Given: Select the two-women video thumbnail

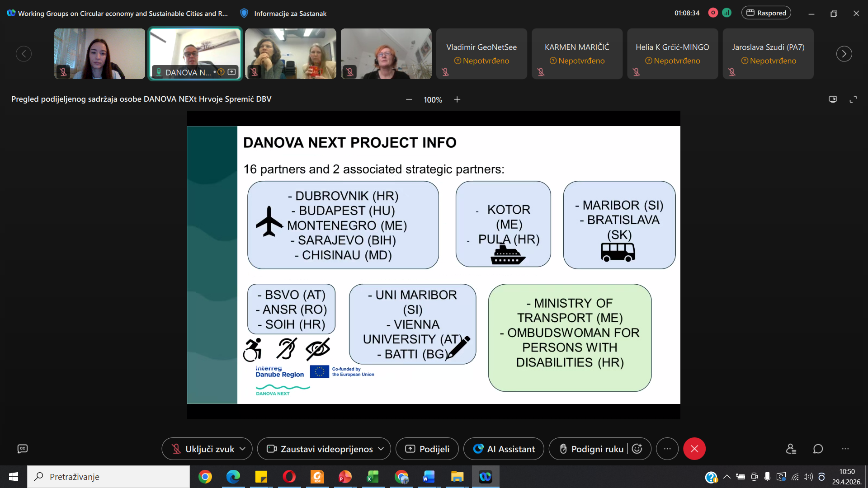Looking at the screenshot, I should tap(291, 54).
